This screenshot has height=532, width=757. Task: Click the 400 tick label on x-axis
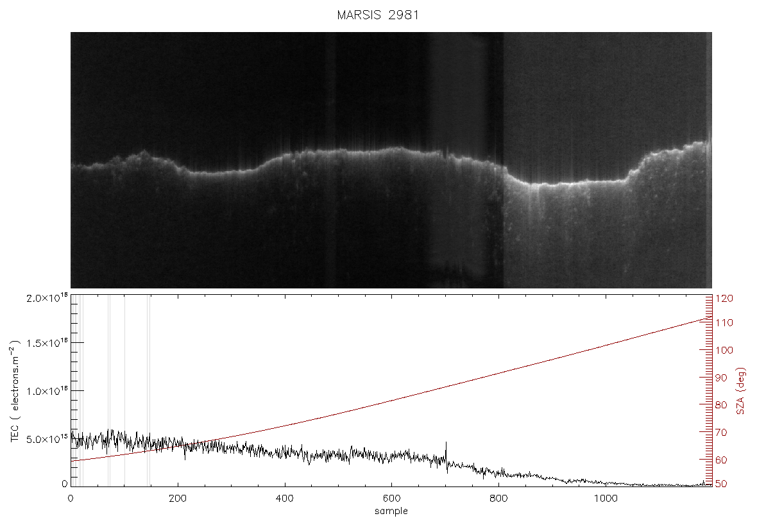click(284, 498)
